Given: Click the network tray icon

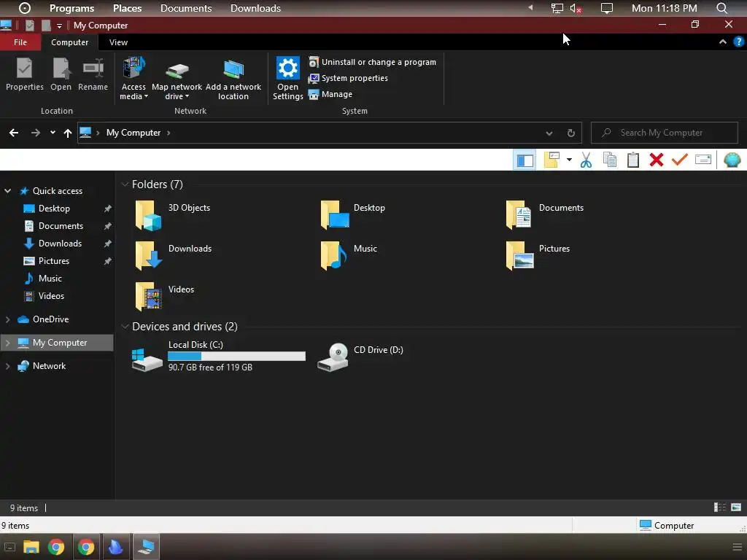Looking at the screenshot, I should [x=557, y=8].
